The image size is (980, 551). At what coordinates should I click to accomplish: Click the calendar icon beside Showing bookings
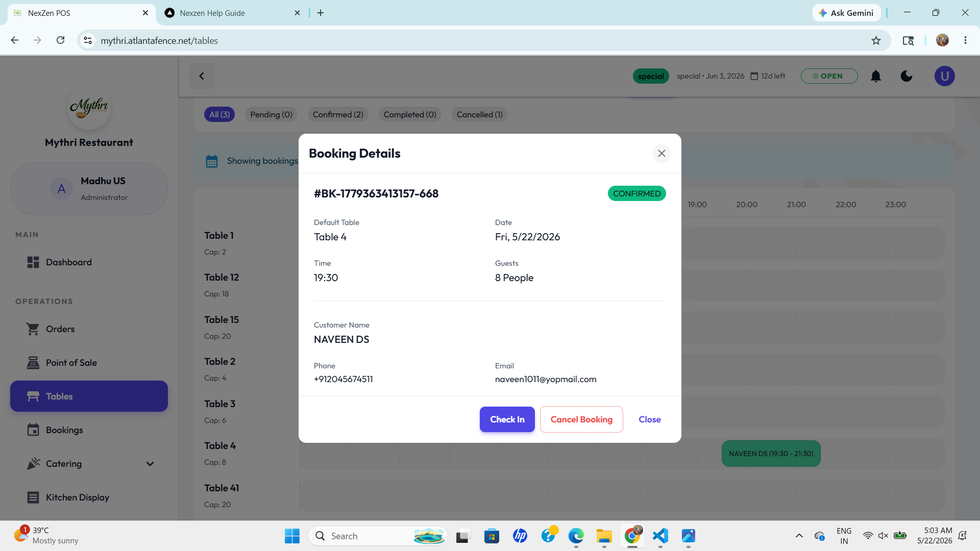click(211, 161)
